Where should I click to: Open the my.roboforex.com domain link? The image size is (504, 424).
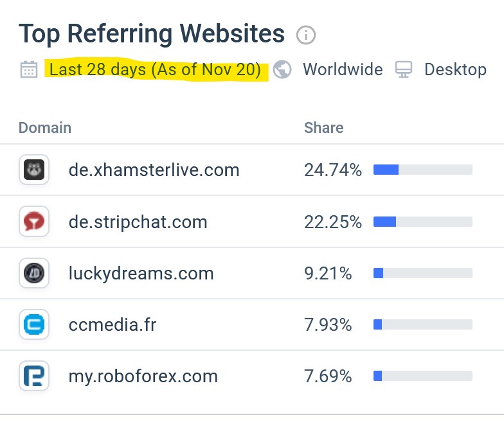143,376
